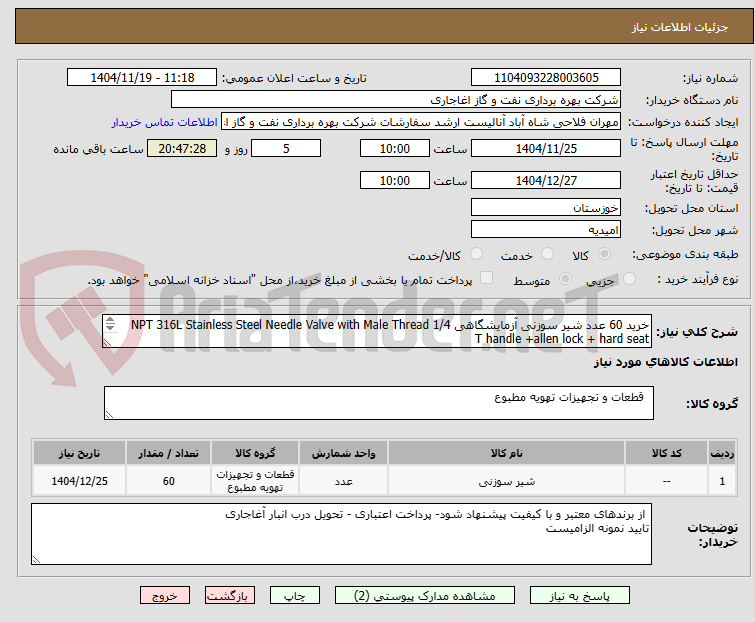Open مشاهده مدارک پیوستی (2) attachments
This screenshot has height=622, width=755.
[x=425, y=596]
